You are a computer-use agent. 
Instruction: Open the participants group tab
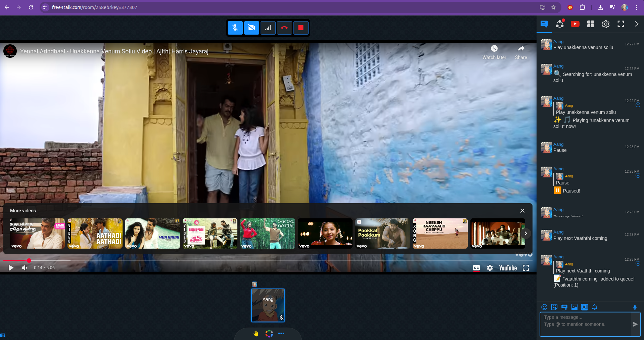click(560, 24)
